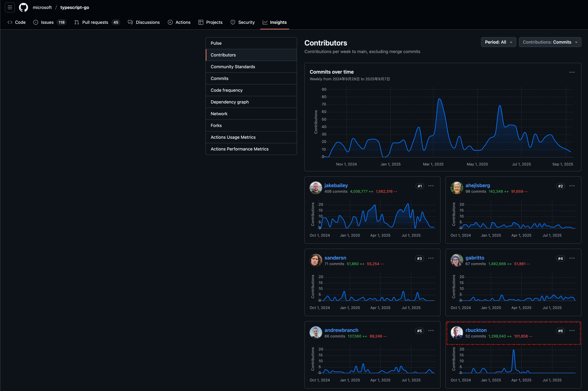Click ahejlsberg's 98 commits link
Image resolution: width=588 pixels, height=391 pixels.
click(x=476, y=191)
